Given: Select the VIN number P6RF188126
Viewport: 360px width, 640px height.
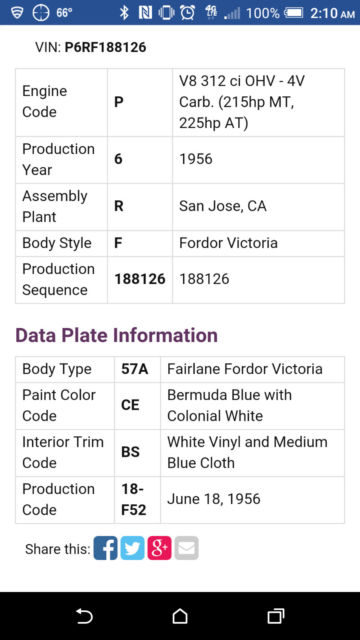Looking at the screenshot, I should [x=105, y=47].
